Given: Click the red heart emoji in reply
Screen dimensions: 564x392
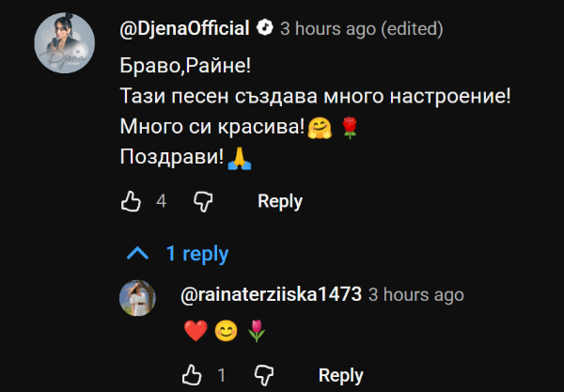Looking at the screenshot, I should click(x=196, y=330).
